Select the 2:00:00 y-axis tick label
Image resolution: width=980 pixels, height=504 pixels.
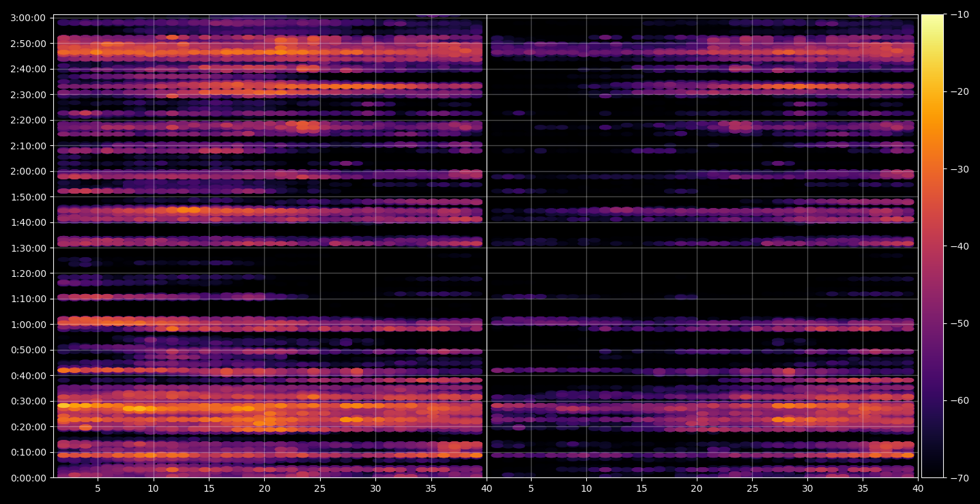click(28, 171)
